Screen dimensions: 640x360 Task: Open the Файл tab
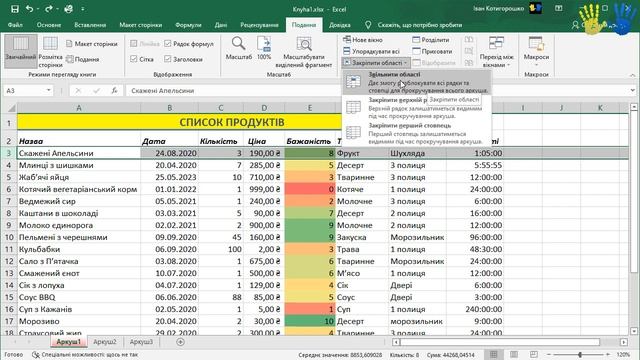point(15,25)
